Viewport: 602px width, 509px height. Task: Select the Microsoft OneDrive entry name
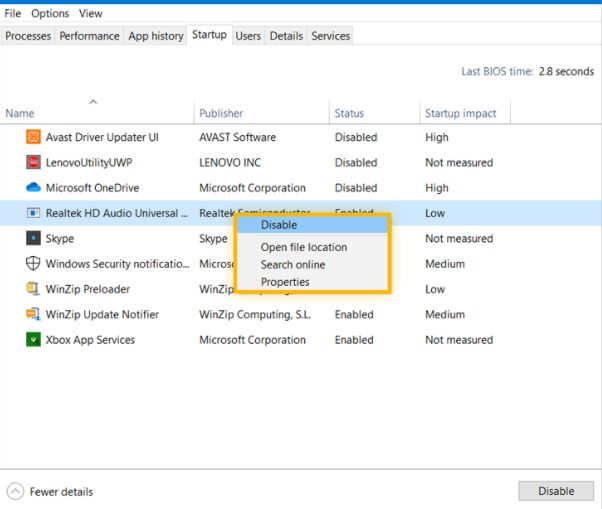pyautogui.click(x=92, y=188)
